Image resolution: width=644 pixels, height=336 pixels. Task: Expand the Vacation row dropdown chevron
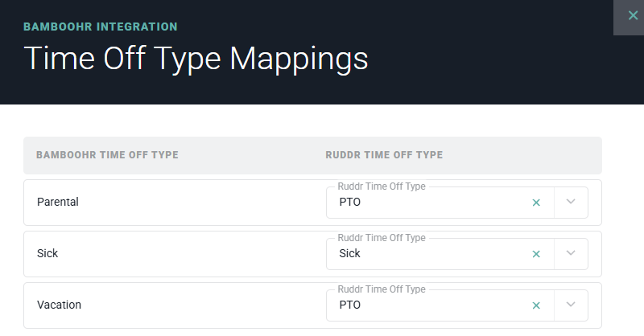pyautogui.click(x=572, y=305)
